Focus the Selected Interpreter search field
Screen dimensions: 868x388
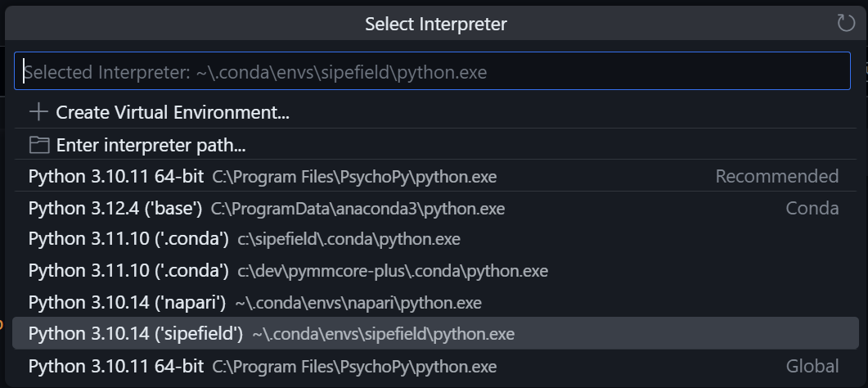[x=432, y=71]
